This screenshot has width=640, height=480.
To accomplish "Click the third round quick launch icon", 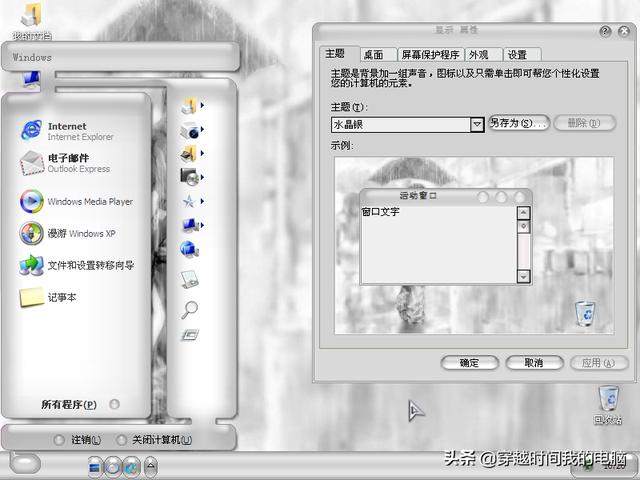I will click(x=132, y=467).
